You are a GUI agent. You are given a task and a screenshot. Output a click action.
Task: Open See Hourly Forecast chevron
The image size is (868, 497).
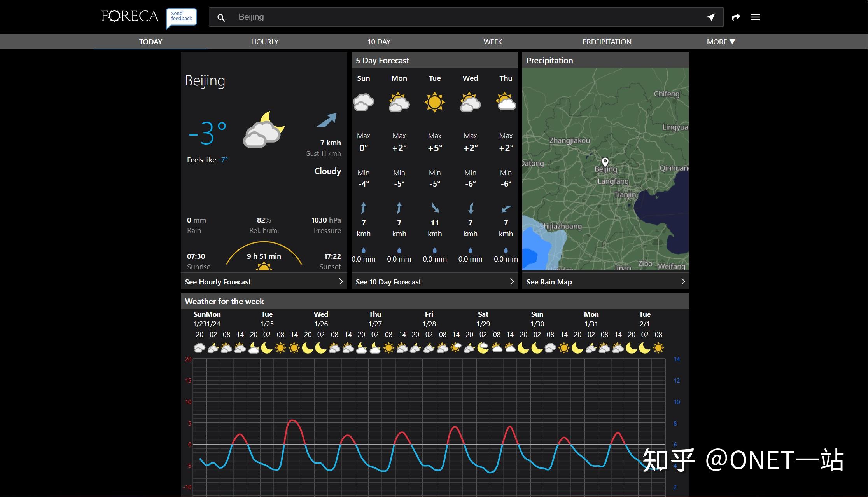point(341,281)
